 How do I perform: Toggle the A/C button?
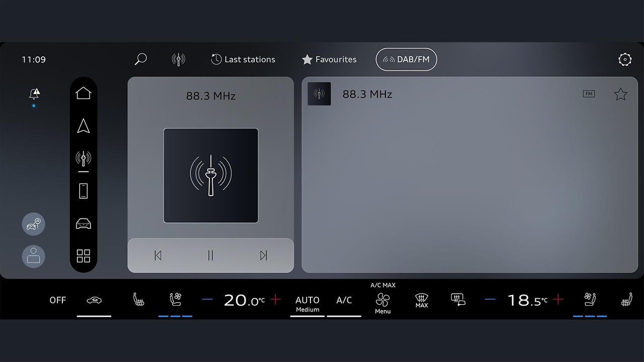pyautogui.click(x=344, y=300)
